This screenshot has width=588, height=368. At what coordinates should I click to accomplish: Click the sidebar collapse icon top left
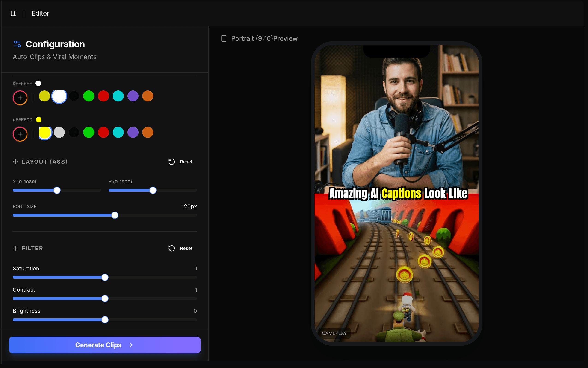[13, 13]
